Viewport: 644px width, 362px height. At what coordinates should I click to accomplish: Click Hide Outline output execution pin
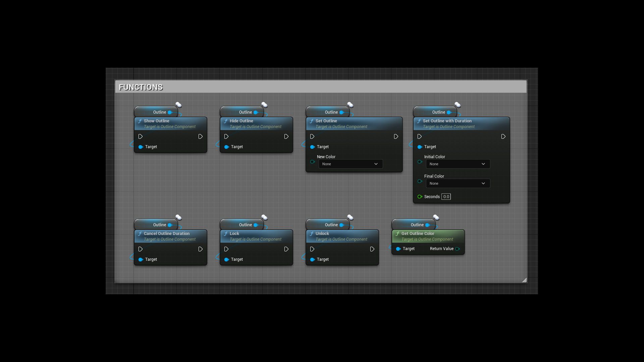[x=286, y=136]
